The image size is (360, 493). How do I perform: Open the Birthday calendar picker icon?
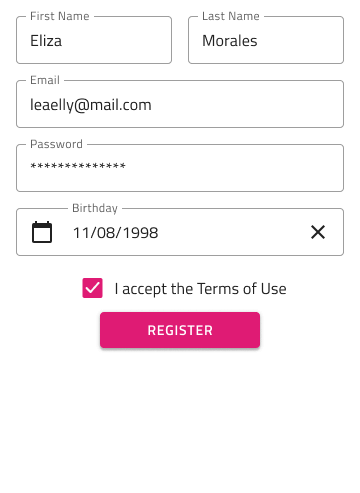coord(42,232)
